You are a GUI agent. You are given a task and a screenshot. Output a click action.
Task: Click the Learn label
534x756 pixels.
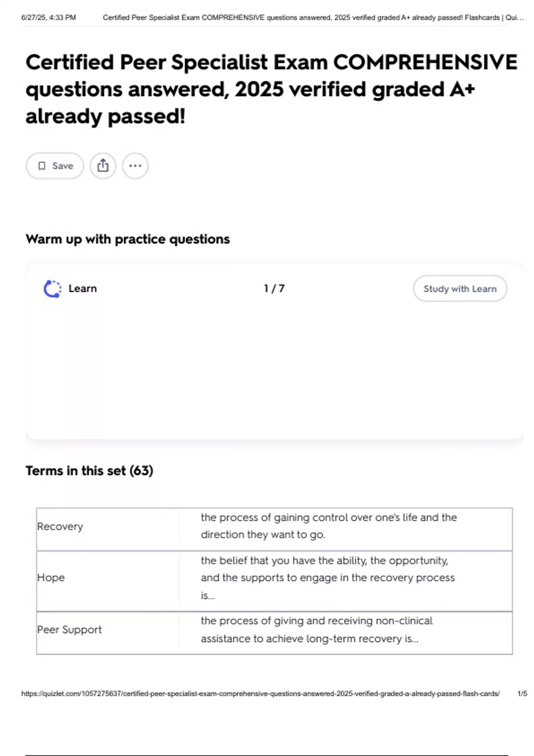pyautogui.click(x=83, y=289)
